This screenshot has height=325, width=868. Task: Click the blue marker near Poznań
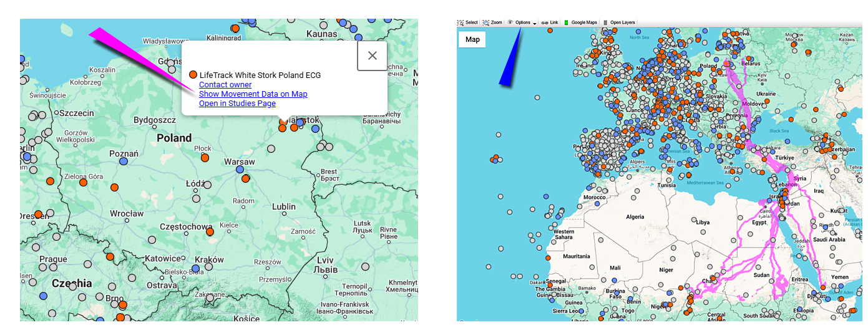(x=124, y=162)
